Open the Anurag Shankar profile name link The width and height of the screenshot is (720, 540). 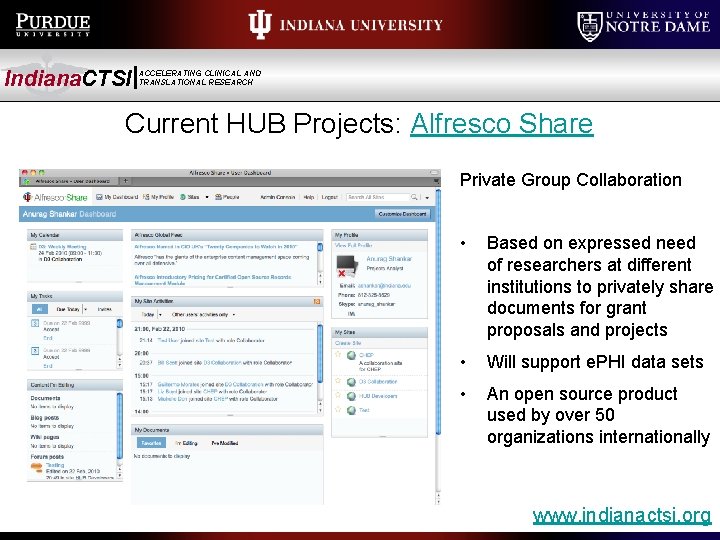tap(389, 259)
